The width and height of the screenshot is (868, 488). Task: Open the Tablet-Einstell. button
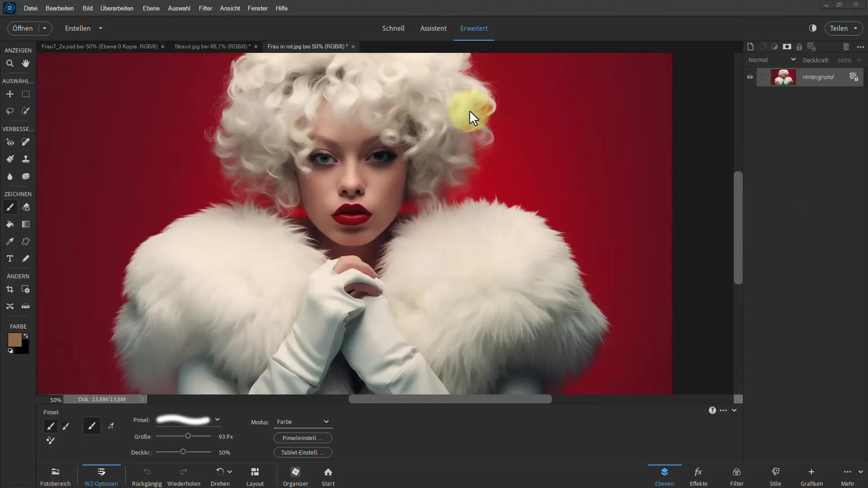(303, 452)
